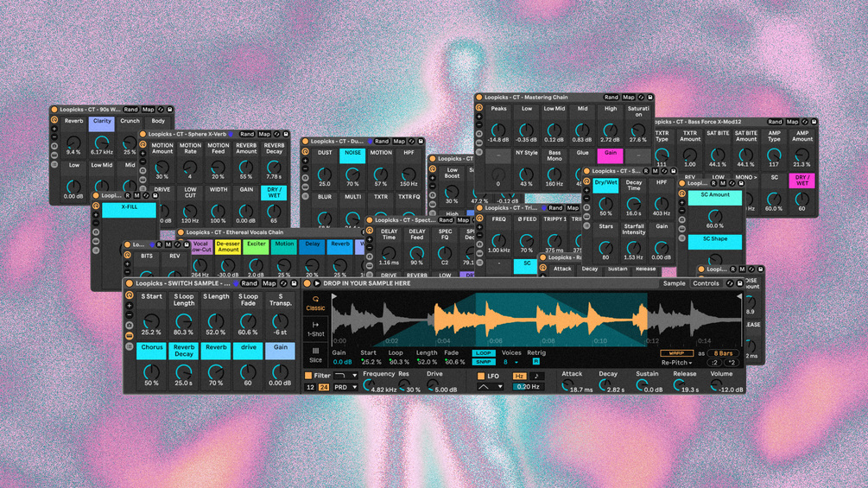This screenshot has height=488, width=868.
Task: Click save preset icon in Simpler title bar
Action: pos(739,283)
